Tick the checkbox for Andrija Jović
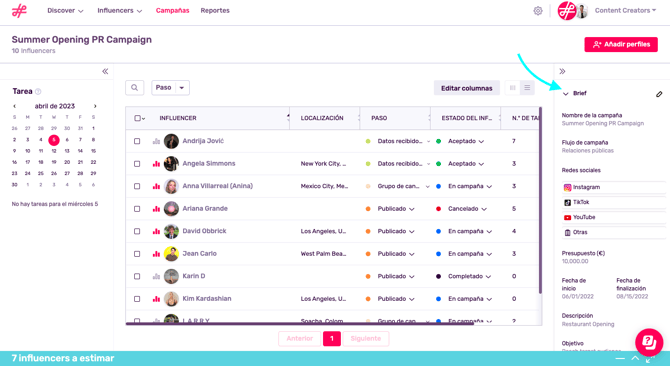 pos(137,141)
